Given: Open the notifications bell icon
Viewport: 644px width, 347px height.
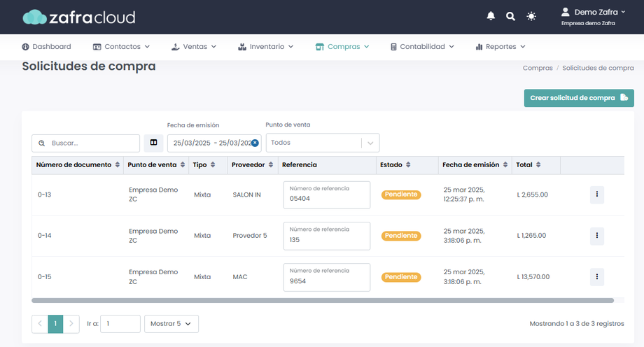Looking at the screenshot, I should pyautogui.click(x=491, y=16).
